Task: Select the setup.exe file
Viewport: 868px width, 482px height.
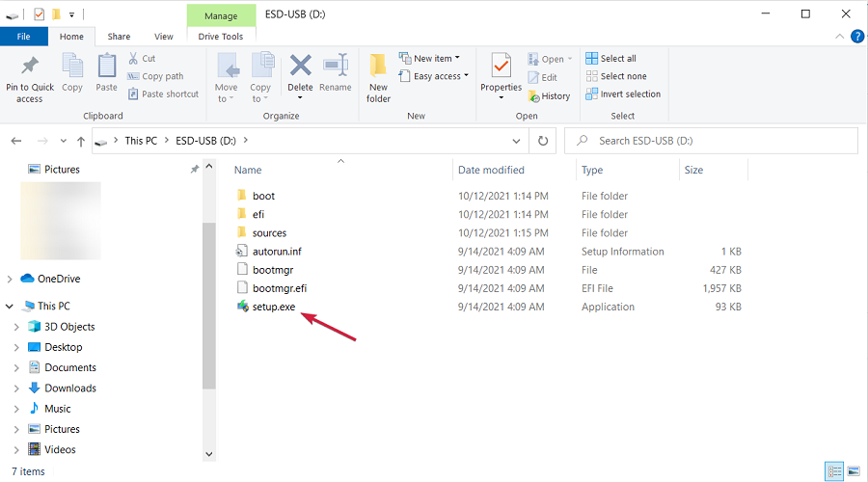Action: (x=274, y=307)
